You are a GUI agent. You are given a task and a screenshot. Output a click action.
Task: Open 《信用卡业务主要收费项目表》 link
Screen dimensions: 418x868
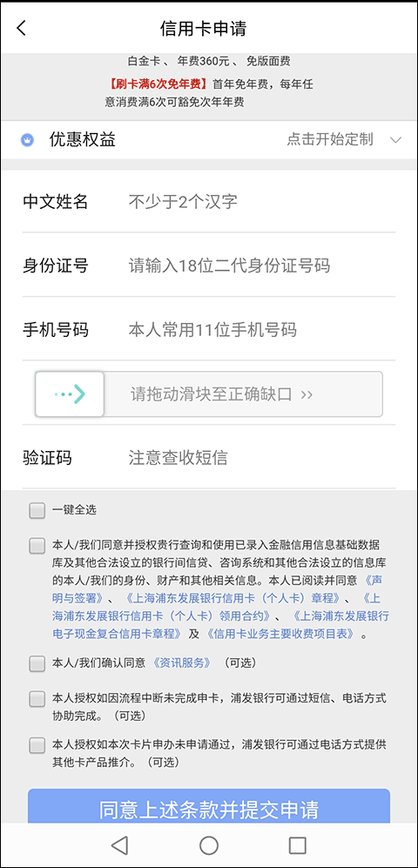[280, 634]
